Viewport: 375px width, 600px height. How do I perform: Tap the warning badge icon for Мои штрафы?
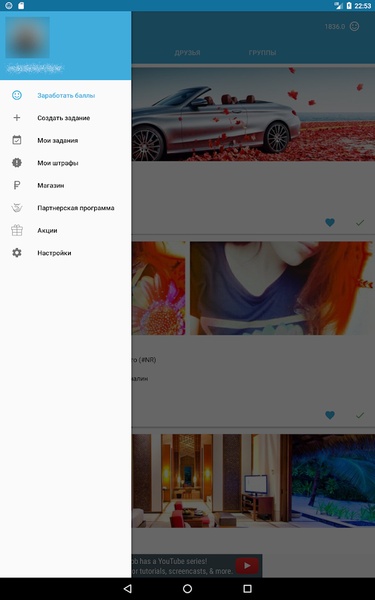pos(17,163)
